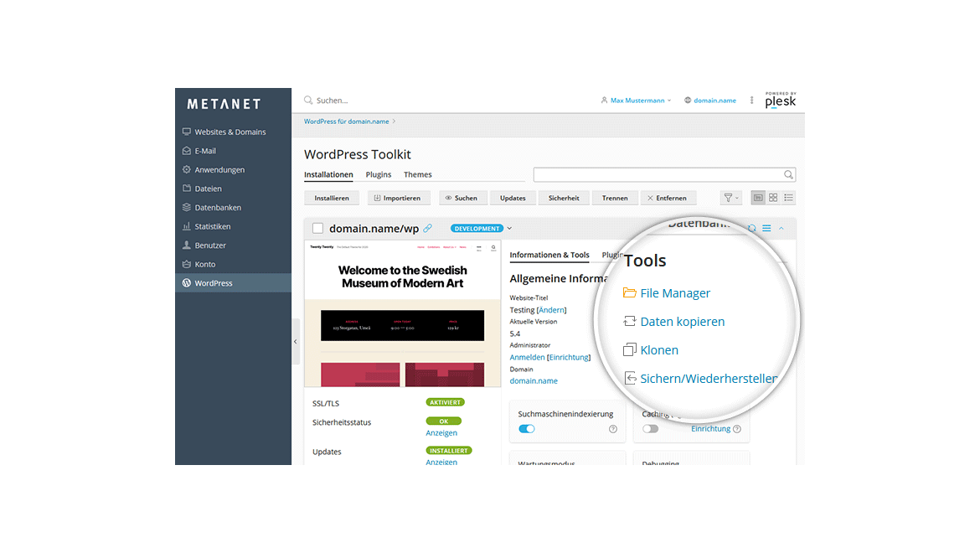This screenshot has width=980, height=553.
Task: Collapse the left sidebar panel
Action: [296, 342]
